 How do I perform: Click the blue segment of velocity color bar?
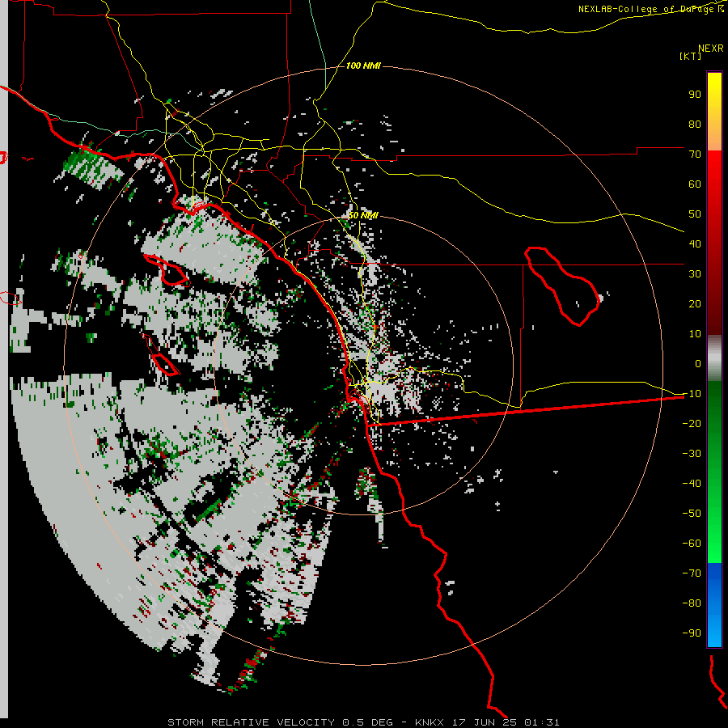tap(714, 605)
